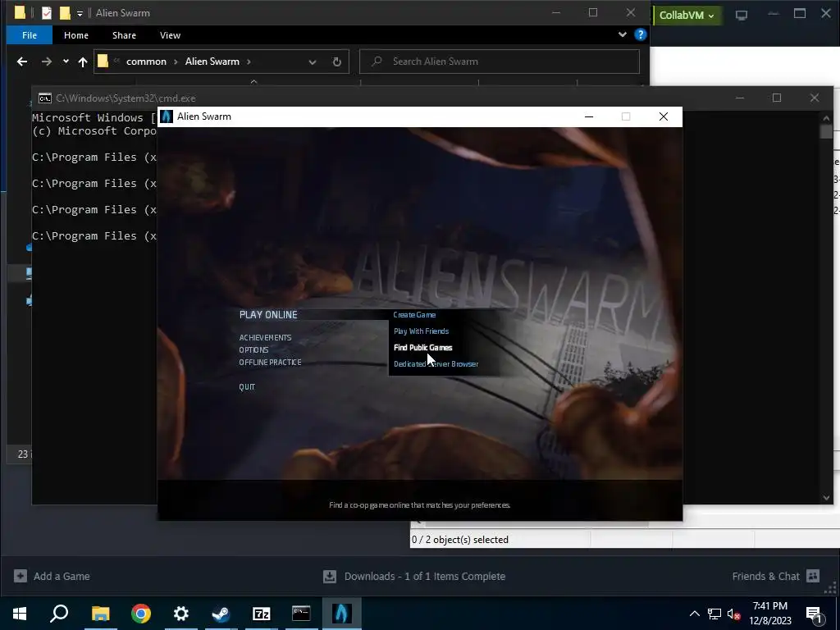840x630 pixels.
Task: Click Search Alien Swarm field
Action: tap(500, 62)
